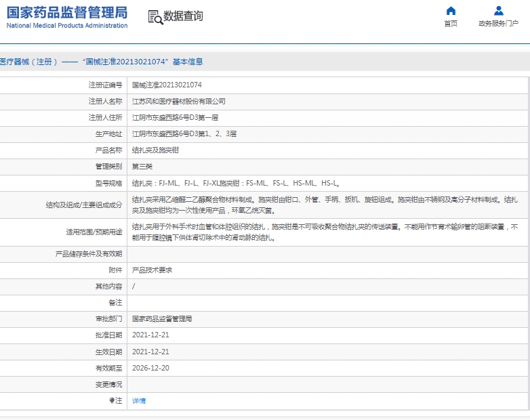Open the 政务服务门户 user icon
Screen dimensions: 530x420
499,11
